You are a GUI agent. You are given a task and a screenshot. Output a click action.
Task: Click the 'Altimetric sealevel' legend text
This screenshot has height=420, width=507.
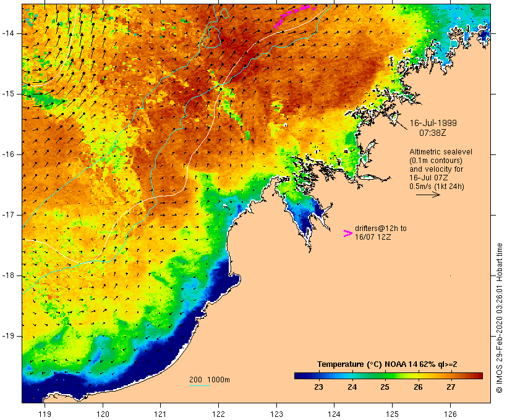coord(441,152)
